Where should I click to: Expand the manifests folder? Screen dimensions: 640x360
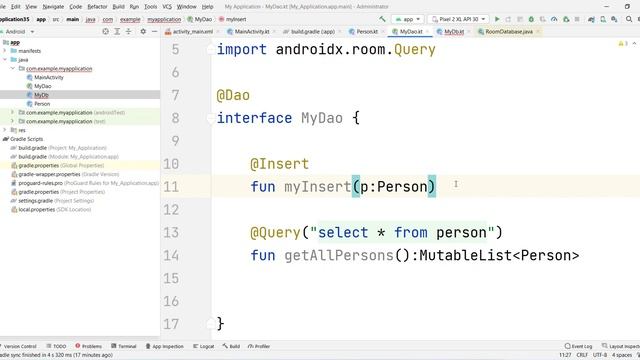(5, 51)
